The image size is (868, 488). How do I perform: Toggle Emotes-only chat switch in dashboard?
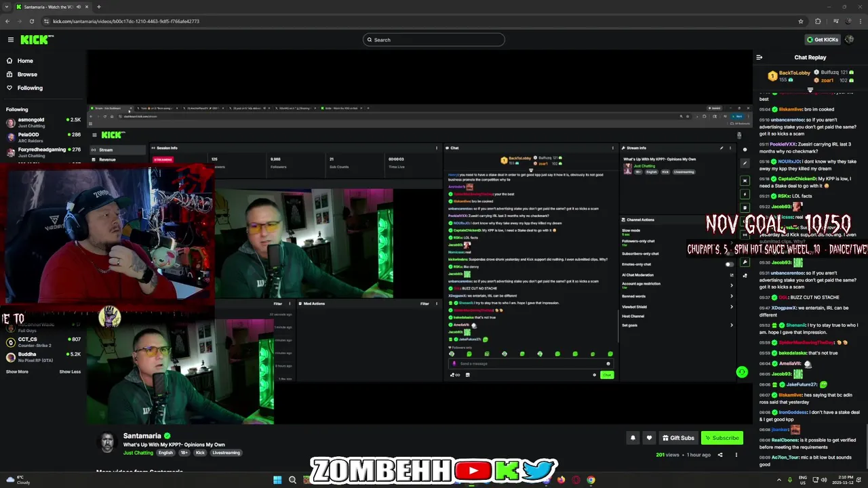point(729,264)
